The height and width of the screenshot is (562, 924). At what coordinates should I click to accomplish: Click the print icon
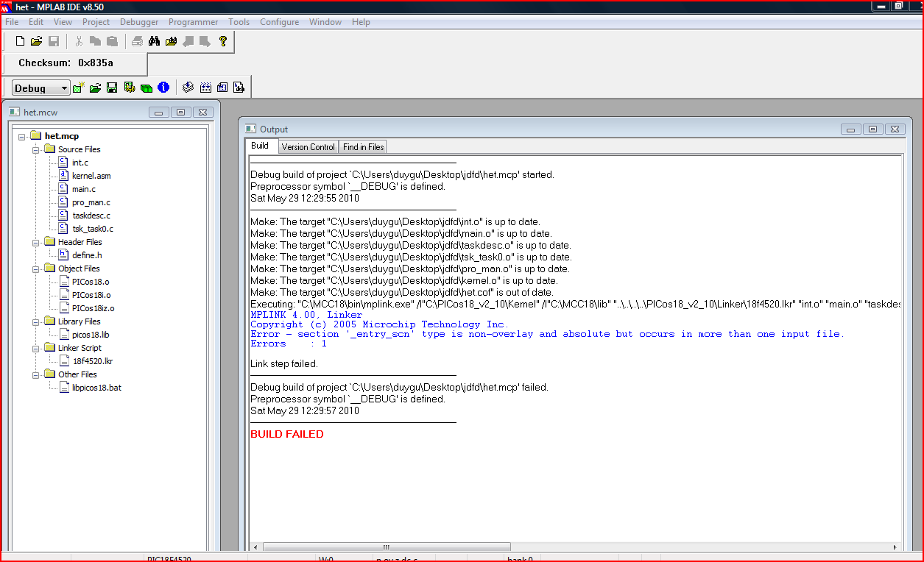coord(137,41)
